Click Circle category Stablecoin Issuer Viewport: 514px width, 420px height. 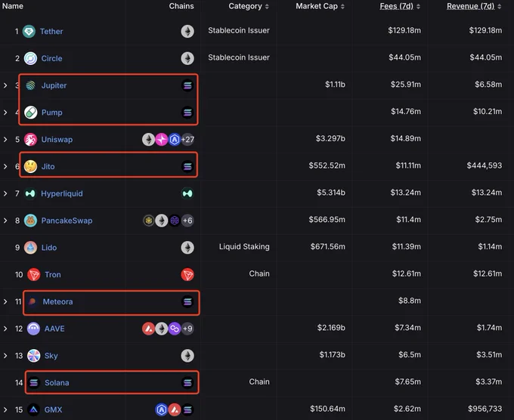click(x=239, y=57)
